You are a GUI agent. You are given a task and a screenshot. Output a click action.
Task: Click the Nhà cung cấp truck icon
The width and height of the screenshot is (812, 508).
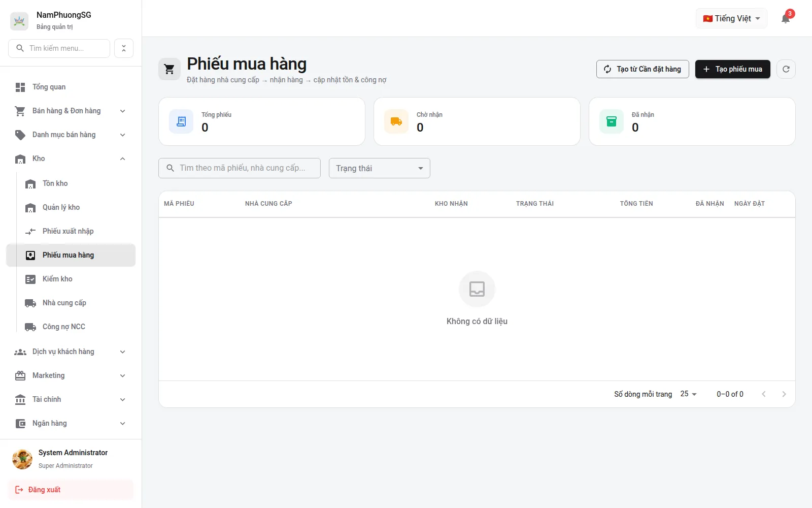click(30, 303)
